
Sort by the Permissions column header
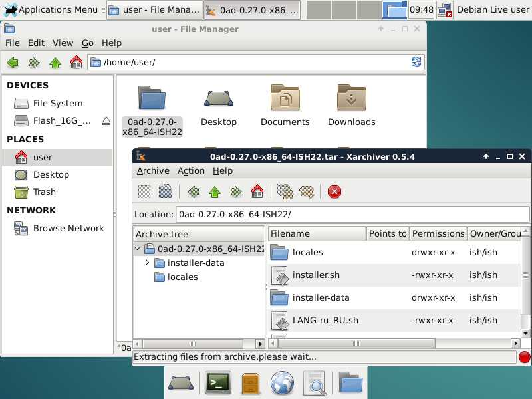pos(438,234)
